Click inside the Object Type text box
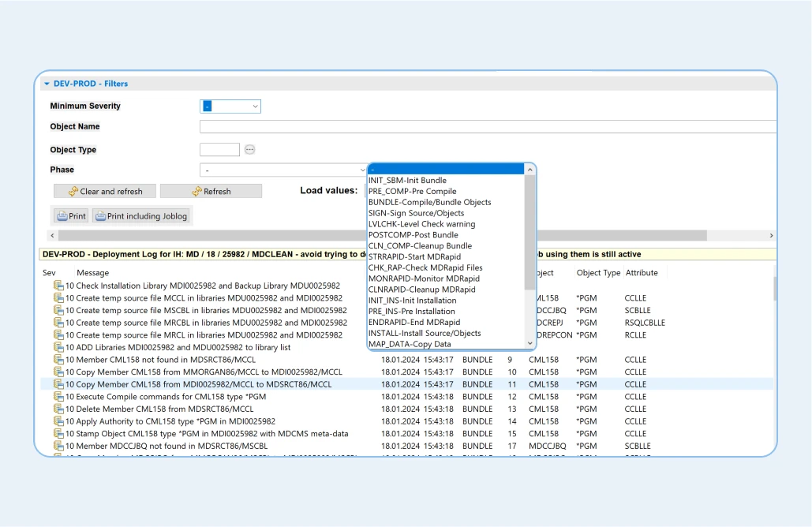 click(219, 149)
